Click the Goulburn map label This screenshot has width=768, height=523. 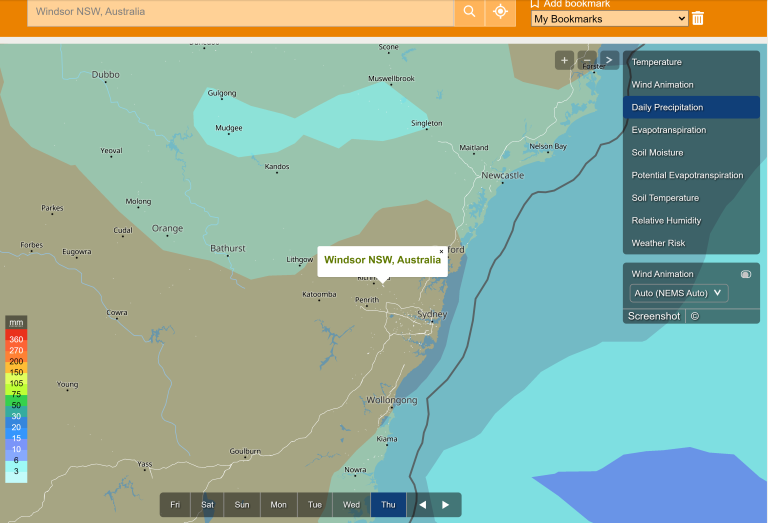[245, 451]
